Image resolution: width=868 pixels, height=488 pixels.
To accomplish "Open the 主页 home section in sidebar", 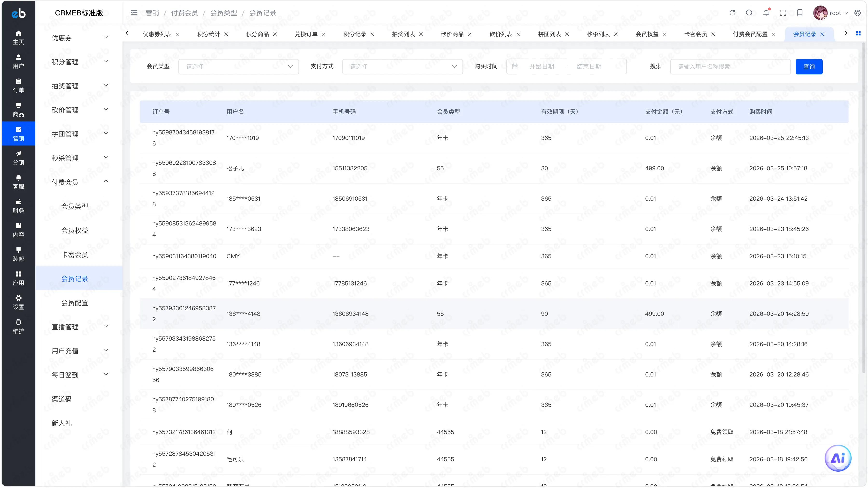I will (x=19, y=37).
